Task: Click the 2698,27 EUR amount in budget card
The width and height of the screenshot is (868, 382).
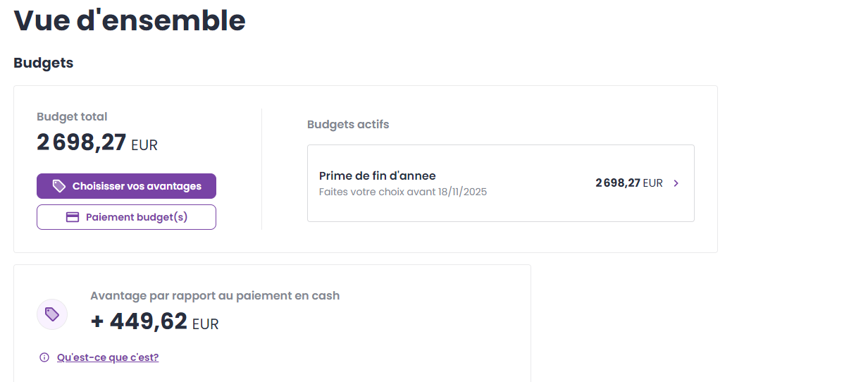Action: 629,183
